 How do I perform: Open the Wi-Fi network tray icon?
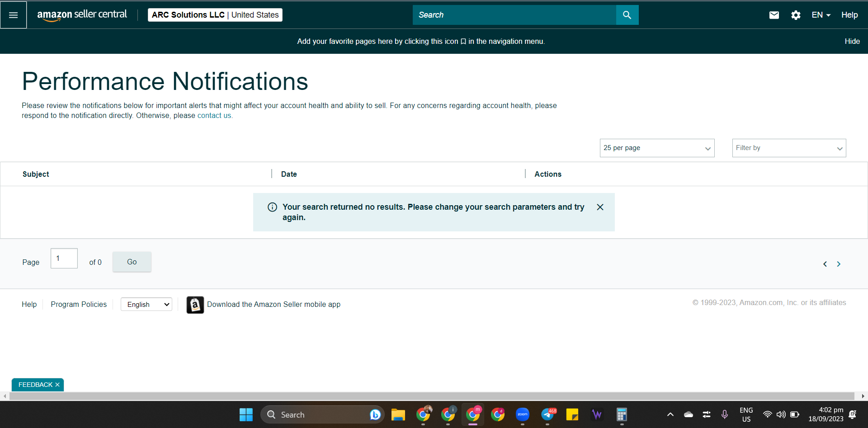tap(767, 414)
